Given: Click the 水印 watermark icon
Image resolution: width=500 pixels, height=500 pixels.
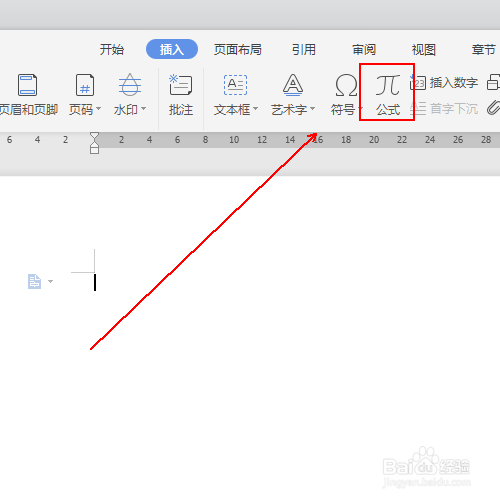Looking at the screenshot, I should click(x=130, y=85).
